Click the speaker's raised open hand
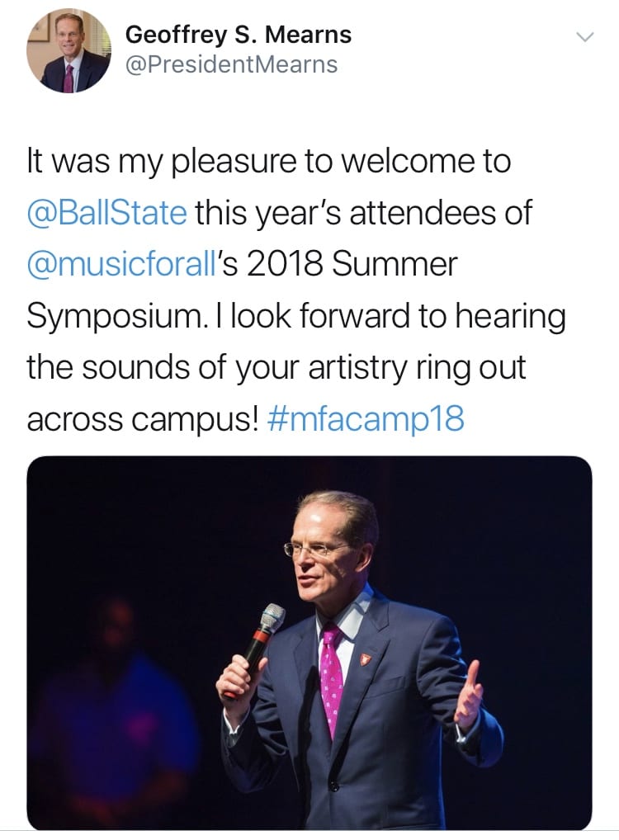The width and height of the screenshot is (619, 840). pos(469,693)
